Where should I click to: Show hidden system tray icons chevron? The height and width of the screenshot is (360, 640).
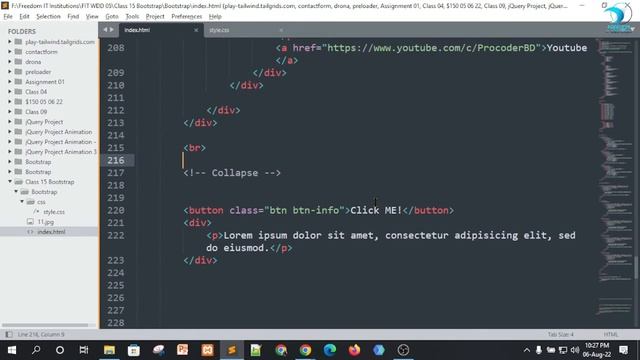[x=527, y=350]
